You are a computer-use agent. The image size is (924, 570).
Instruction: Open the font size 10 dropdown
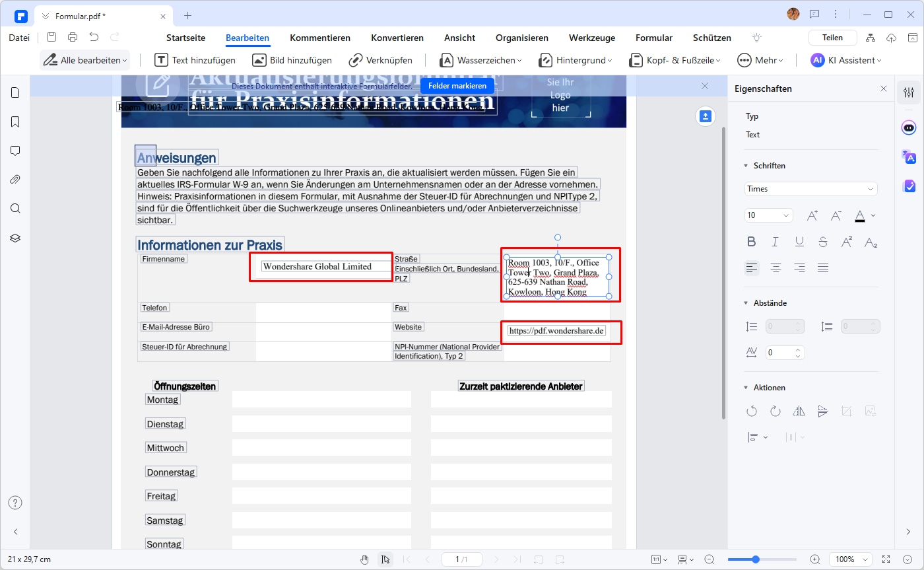(769, 215)
